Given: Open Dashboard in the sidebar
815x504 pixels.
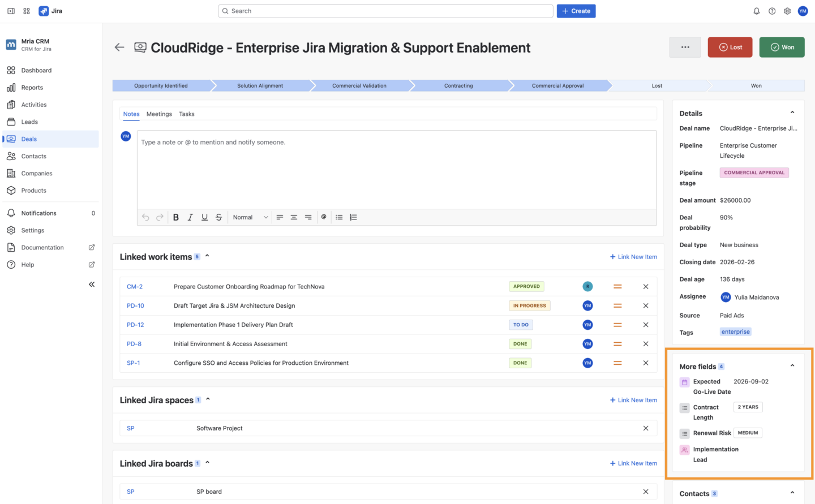Looking at the screenshot, I should pyautogui.click(x=51, y=71).
